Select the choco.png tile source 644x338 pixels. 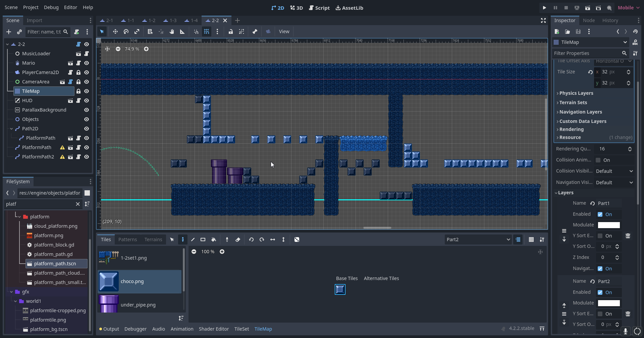tap(140, 281)
